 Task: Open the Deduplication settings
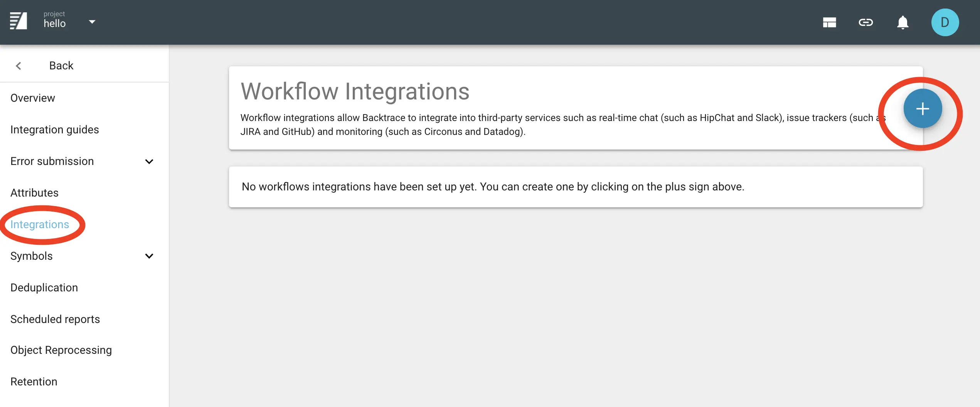click(x=44, y=288)
